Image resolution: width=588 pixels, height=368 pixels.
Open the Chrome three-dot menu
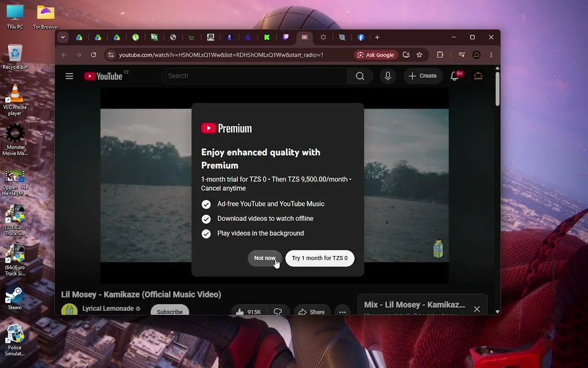[491, 55]
